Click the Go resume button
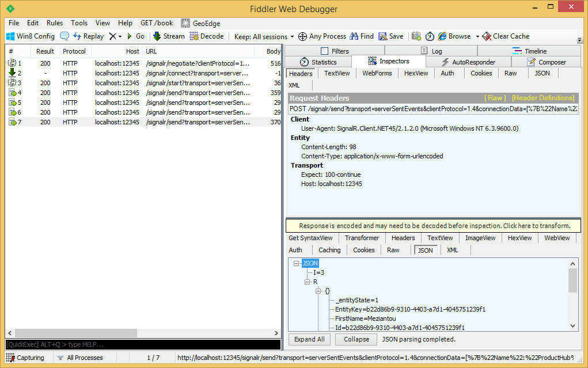 coord(135,36)
